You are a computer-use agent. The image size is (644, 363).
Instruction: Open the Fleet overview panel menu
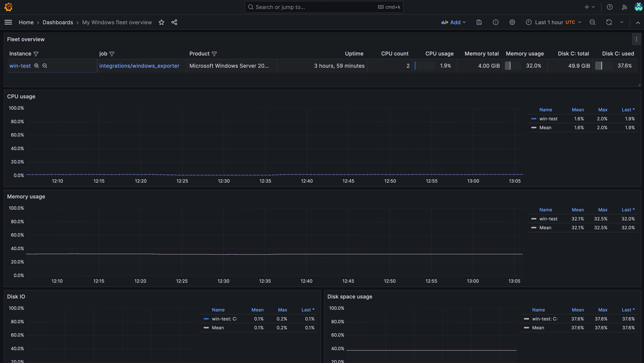coord(636,39)
